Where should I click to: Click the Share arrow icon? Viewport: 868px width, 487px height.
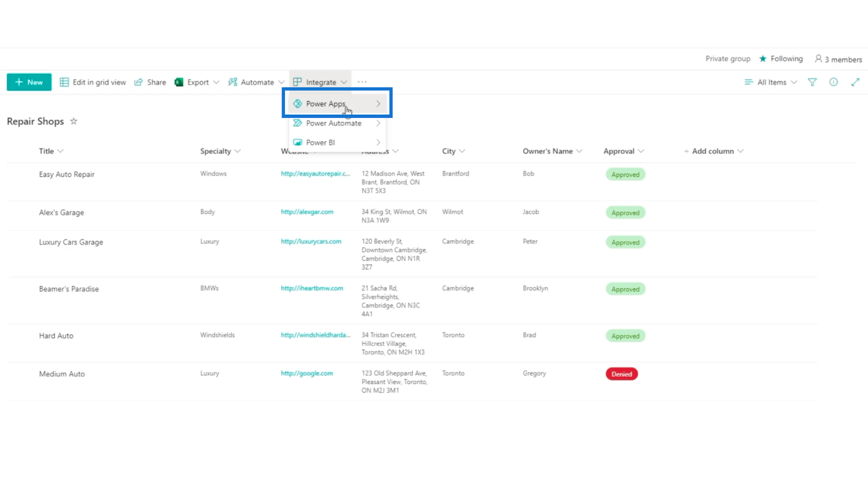point(139,82)
